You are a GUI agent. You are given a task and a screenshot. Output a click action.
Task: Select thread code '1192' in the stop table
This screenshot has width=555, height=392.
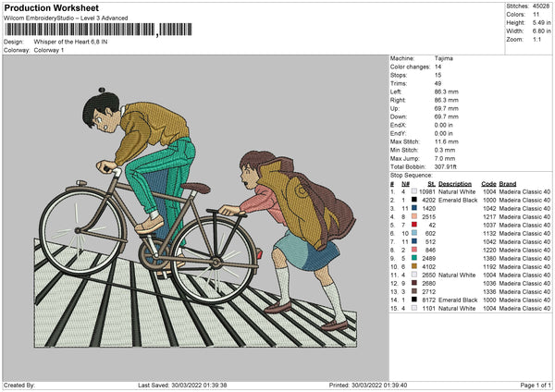[x=490, y=266]
